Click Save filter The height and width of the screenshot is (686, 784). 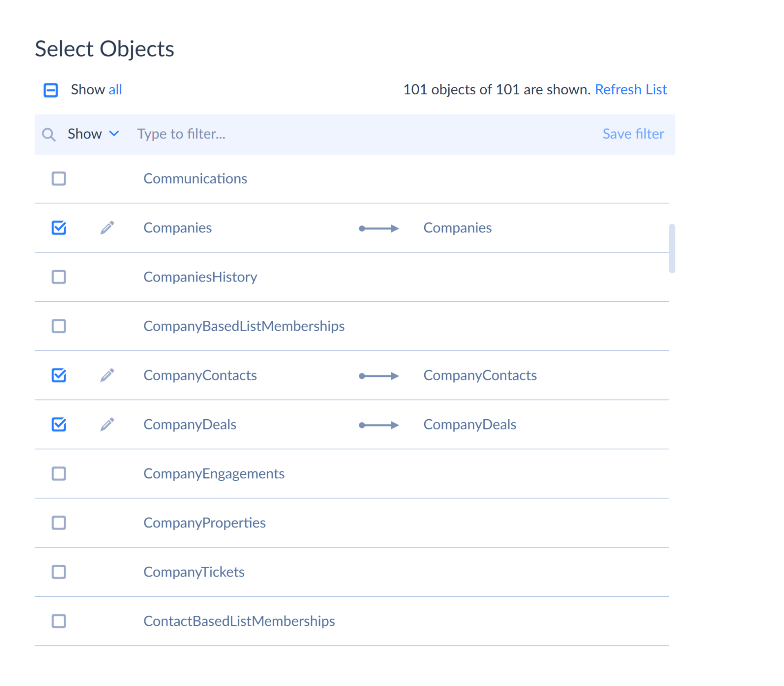633,134
